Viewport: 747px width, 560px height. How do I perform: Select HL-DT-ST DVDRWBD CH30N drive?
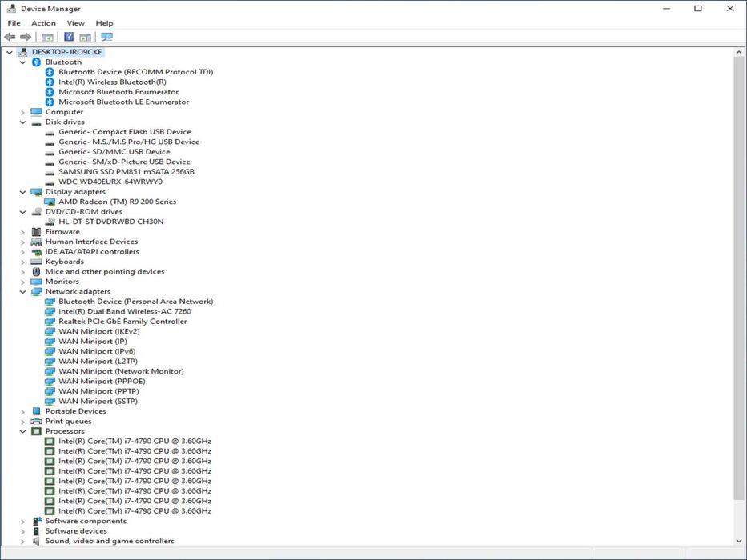point(111,222)
